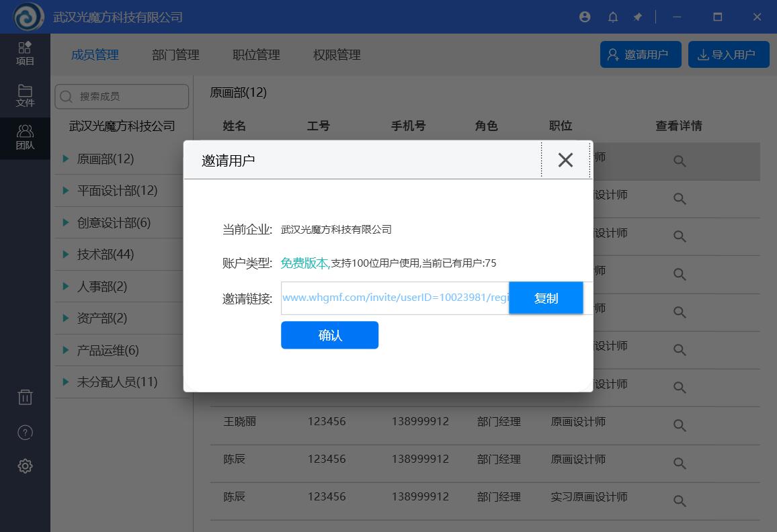Viewport: 777px width, 532px height.
Task: Click the name 王晓丽 in the table
Action: pos(240,422)
